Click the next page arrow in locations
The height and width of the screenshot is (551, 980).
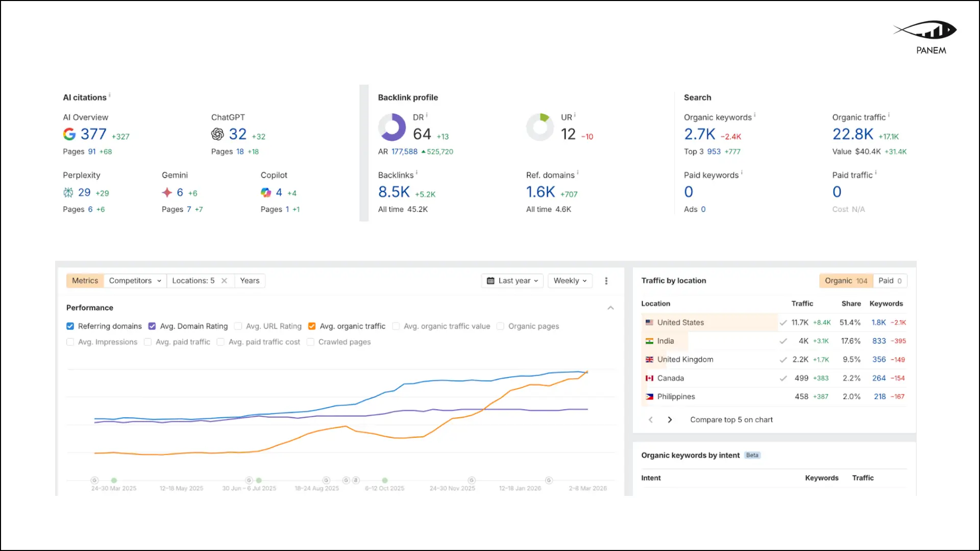pyautogui.click(x=670, y=420)
